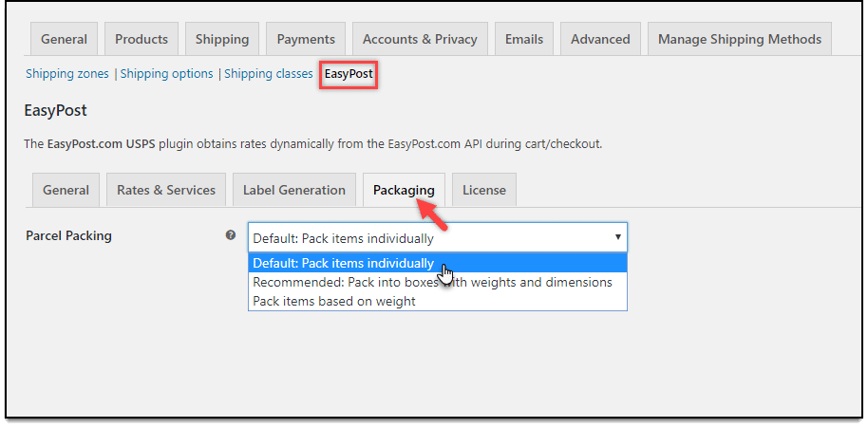
Task: Switch to Accounts & Privacy tab
Action: tap(421, 39)
